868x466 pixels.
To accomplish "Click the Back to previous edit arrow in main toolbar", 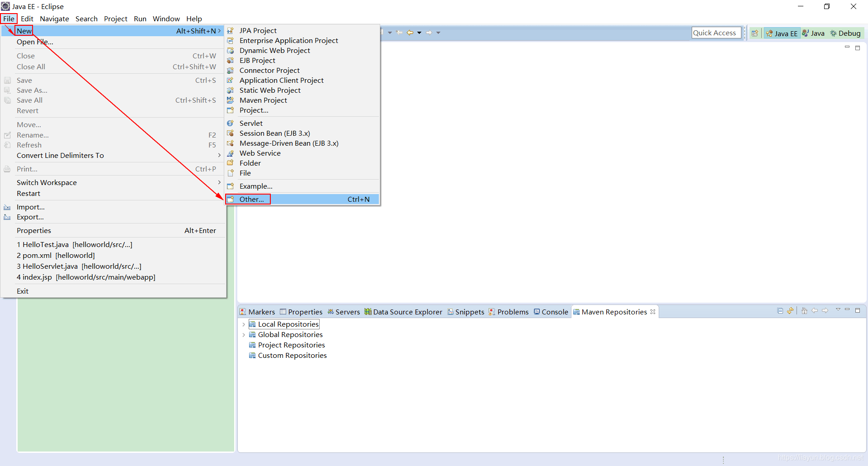I will [399, 33].
